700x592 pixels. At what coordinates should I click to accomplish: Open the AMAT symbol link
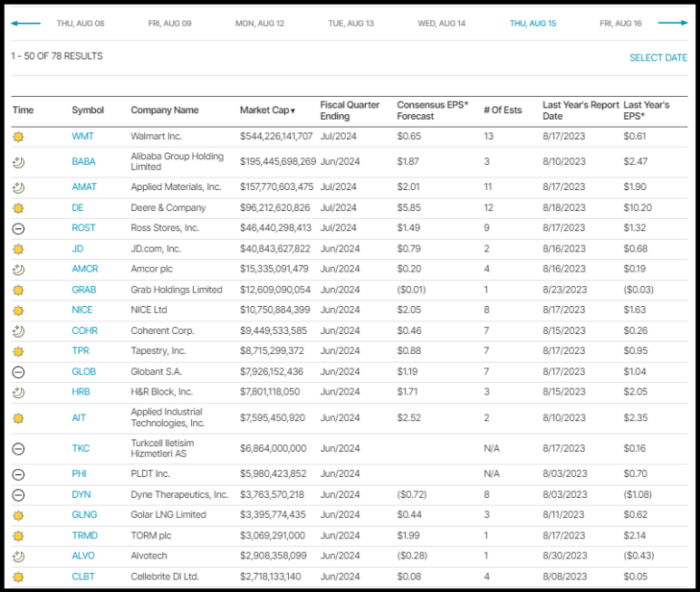pos(84,187)
